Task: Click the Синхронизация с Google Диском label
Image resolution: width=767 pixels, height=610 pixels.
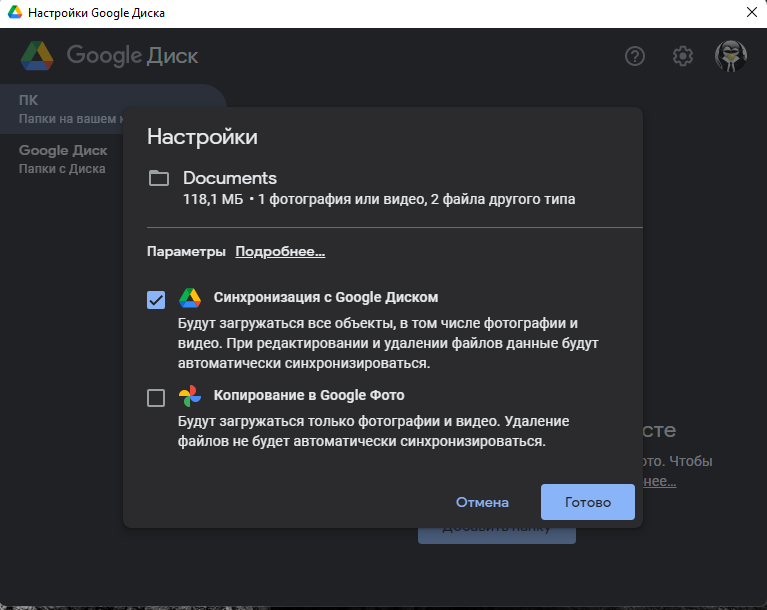Action: [326, 297]
